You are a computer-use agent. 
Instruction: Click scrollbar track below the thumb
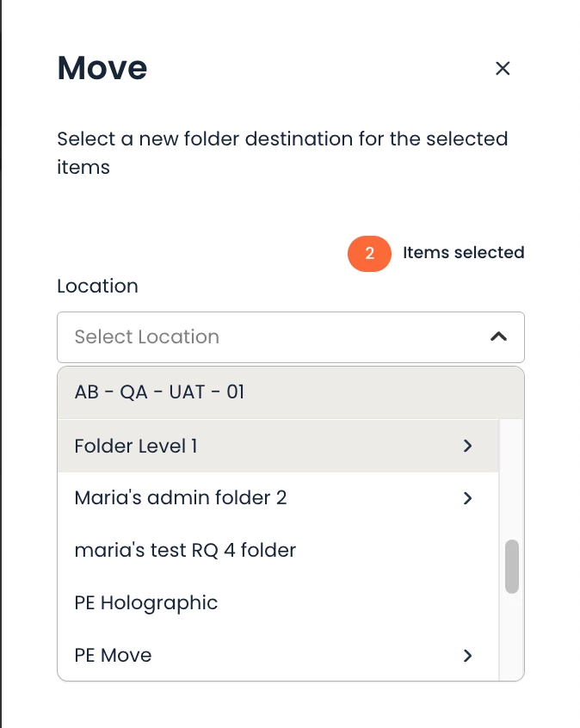click(x=512, y=637)
